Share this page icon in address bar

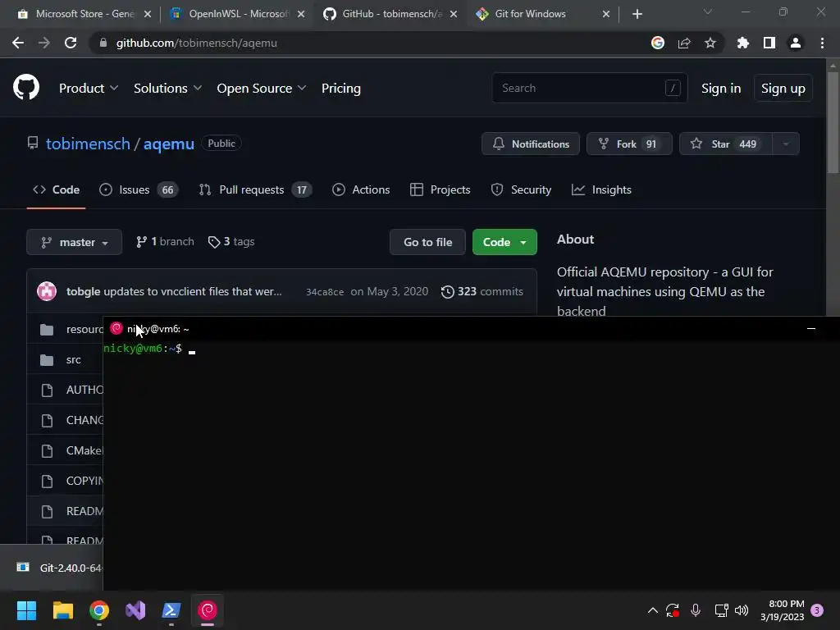pyautogui.click(x=684, y=43)
